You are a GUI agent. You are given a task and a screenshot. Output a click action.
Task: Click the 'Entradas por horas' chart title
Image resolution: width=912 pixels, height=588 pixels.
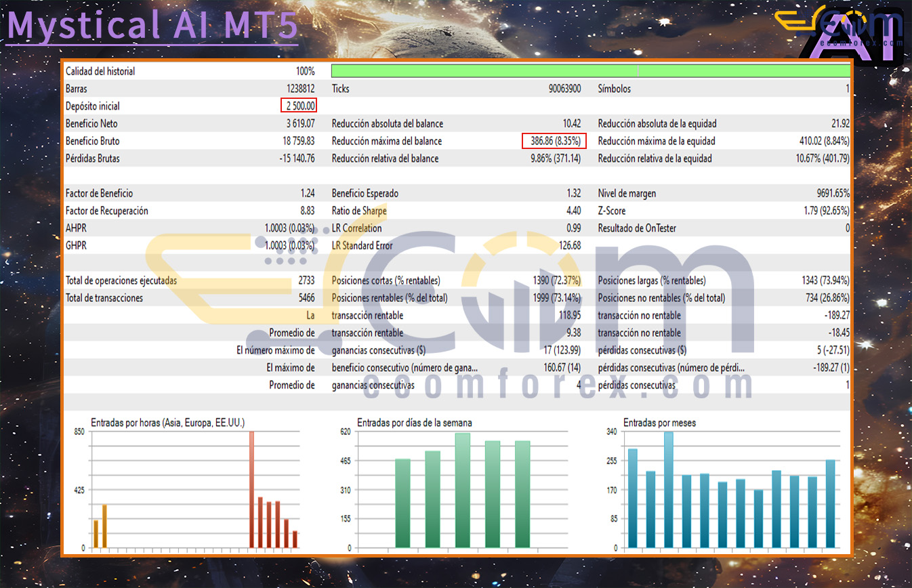pos(167,423)
